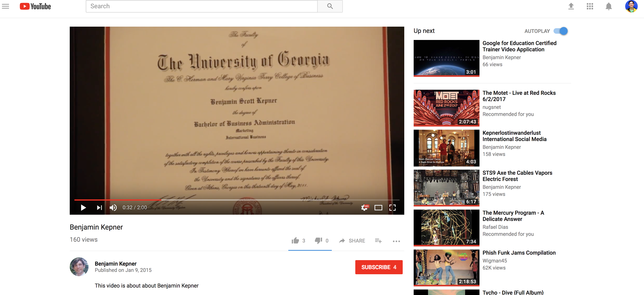Click the Benjamin Kepner video title text
The image size is (644, 295).
point(96,227)
